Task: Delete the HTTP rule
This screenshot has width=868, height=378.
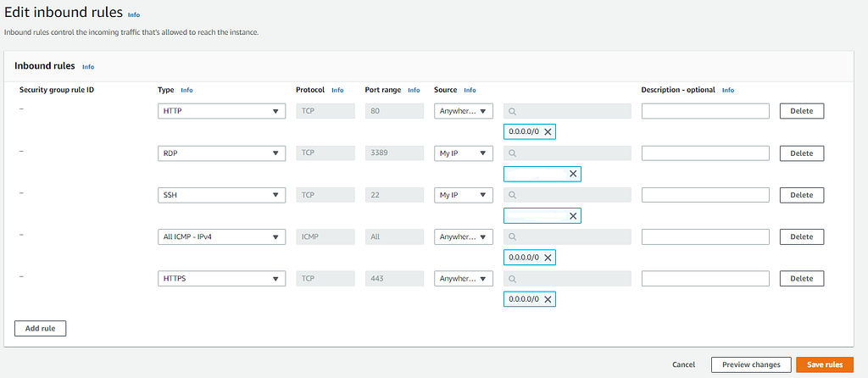Action: click(x=802, y=111)
